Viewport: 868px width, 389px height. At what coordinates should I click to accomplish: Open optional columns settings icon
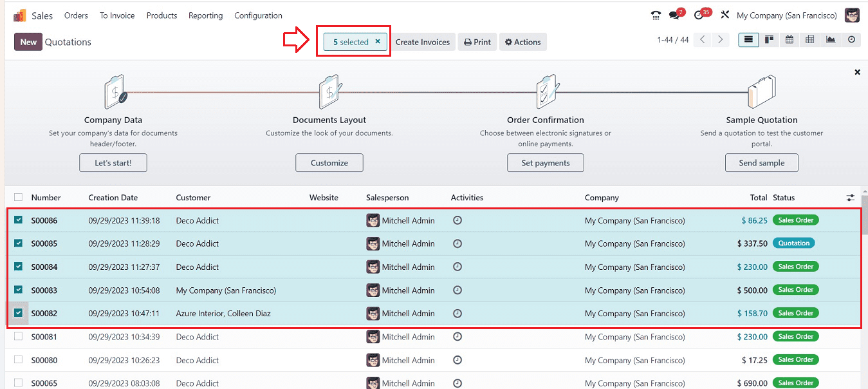(x=851, y=198)
